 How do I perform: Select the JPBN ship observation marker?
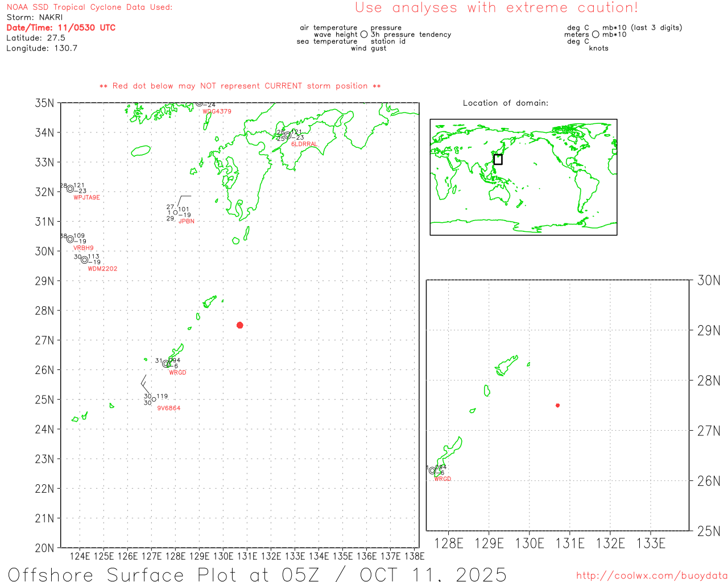pyautogui.click(x=176, y=213)
